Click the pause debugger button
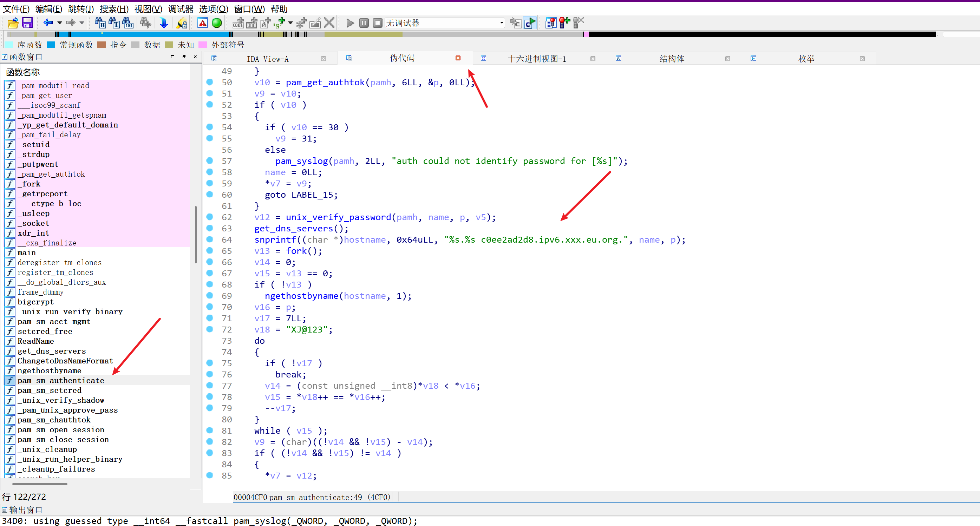980x526 pixels. pyautogui.click(x=364, y=23)
